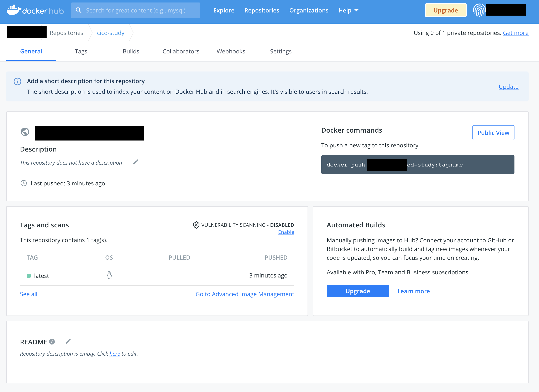Click the Linux penguin OS icon

109,275
